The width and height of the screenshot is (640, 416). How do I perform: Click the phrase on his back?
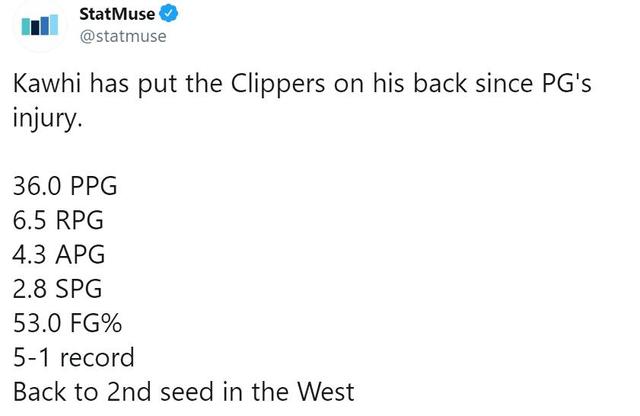pyautogui.click(x=400, y=83)
